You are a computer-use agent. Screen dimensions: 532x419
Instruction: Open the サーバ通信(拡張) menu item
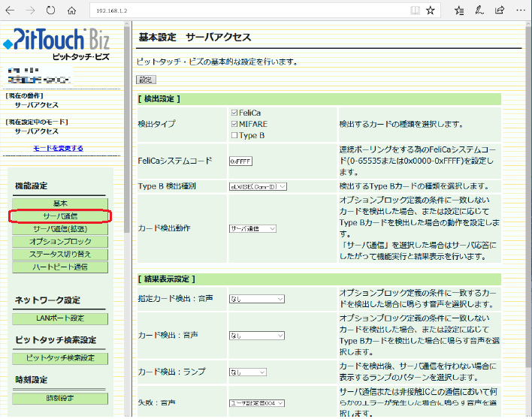coord(60,229)
